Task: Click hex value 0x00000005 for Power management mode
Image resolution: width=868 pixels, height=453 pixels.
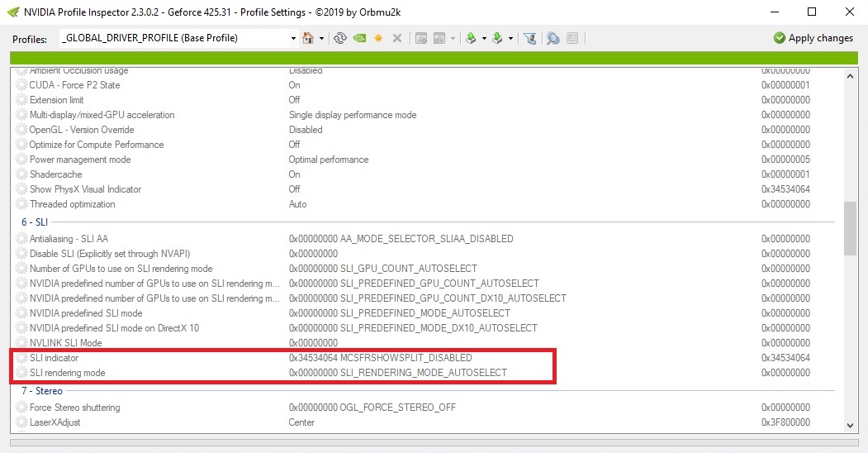Action: [785, 160]
